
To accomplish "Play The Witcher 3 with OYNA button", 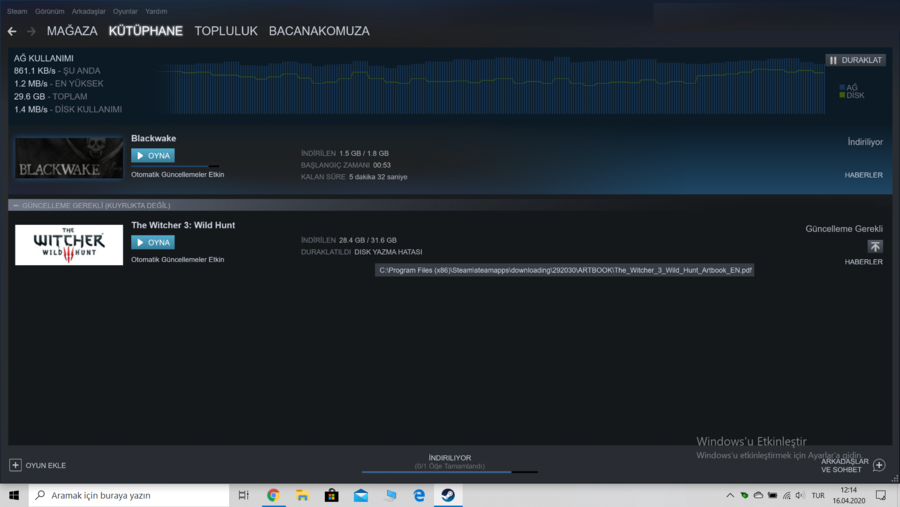I will pos(153,242).
